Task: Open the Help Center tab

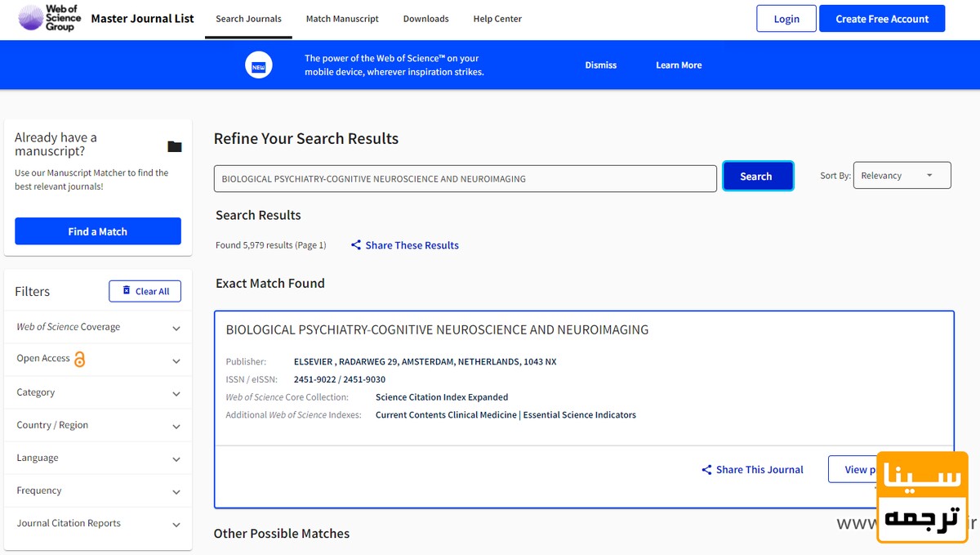Action: (x=497, y=19)
